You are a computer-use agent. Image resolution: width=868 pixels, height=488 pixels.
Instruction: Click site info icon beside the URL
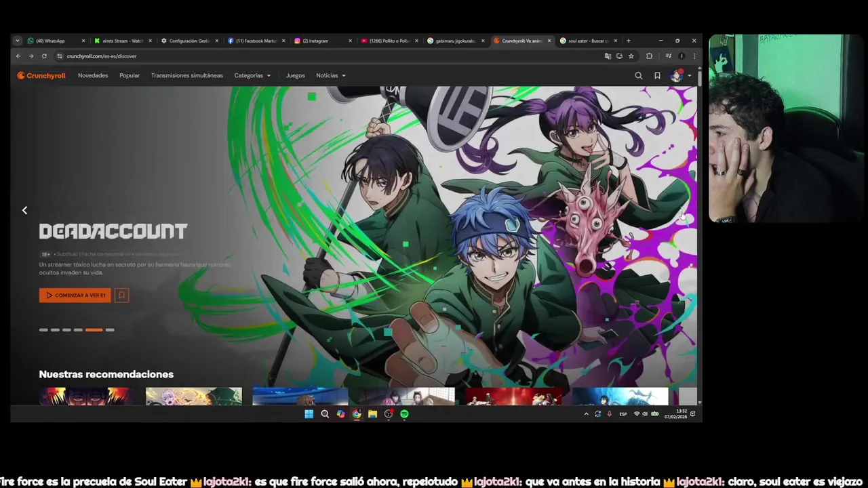click(x=60, y=56)
